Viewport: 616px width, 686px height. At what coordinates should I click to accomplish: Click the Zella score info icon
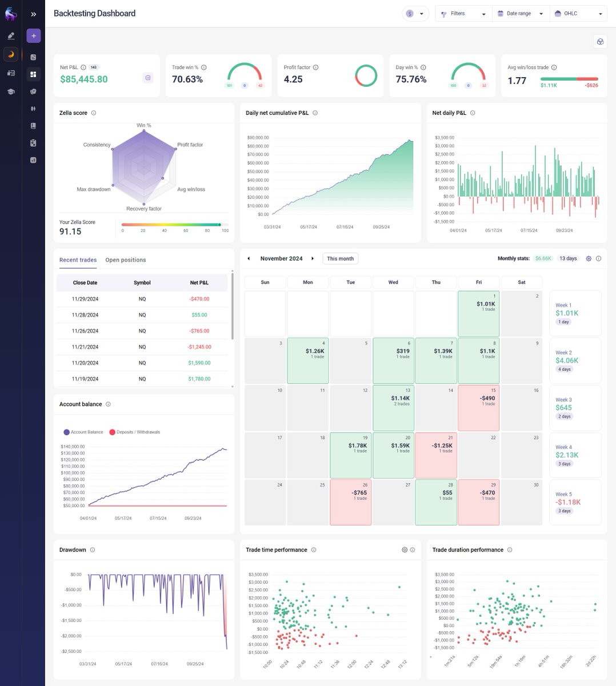94,113
